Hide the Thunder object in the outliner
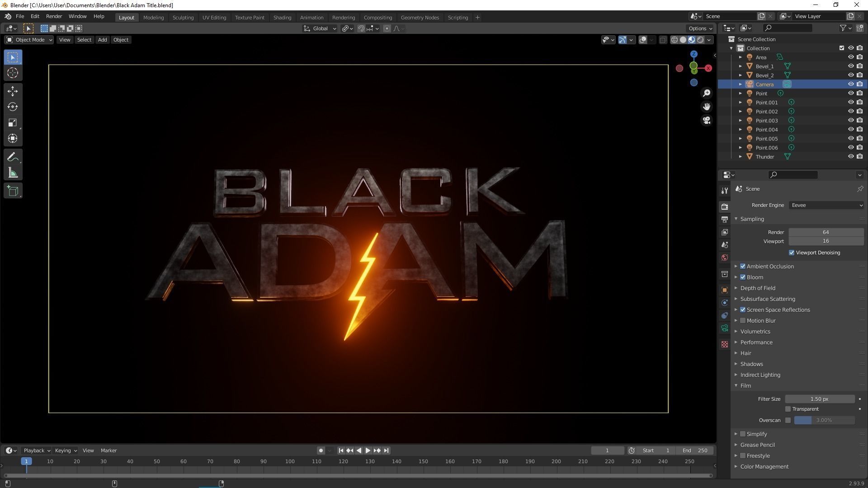Viewport: 868px width, 488px height. pos(851,156)
